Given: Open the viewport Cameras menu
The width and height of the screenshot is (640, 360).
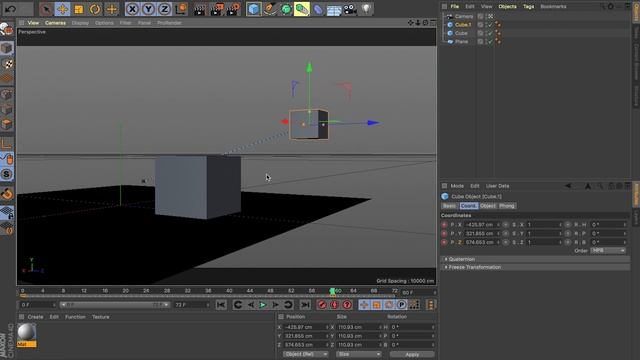Looking at the screenshot, I should pos(55,23).
